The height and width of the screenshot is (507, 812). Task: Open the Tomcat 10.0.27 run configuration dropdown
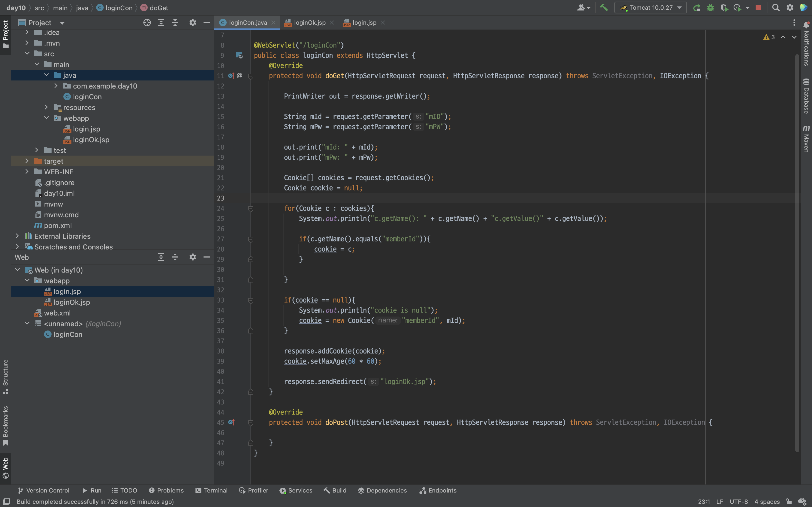tap(650, 8)
